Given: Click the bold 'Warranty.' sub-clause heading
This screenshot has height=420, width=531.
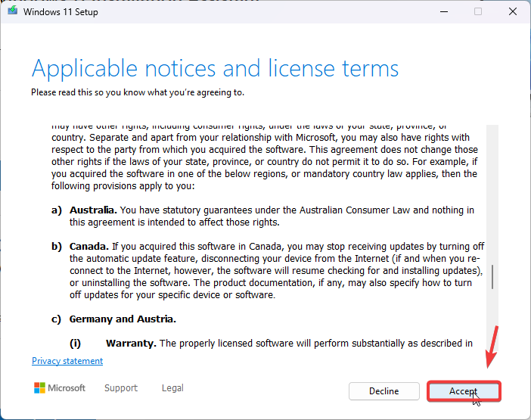Looking at the screenshot, I should coord(131,344).
